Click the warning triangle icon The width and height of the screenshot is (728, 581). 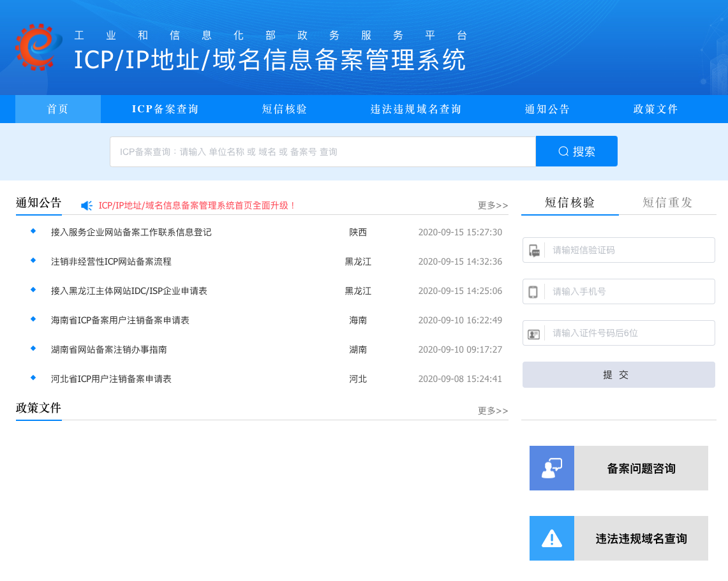552,538
